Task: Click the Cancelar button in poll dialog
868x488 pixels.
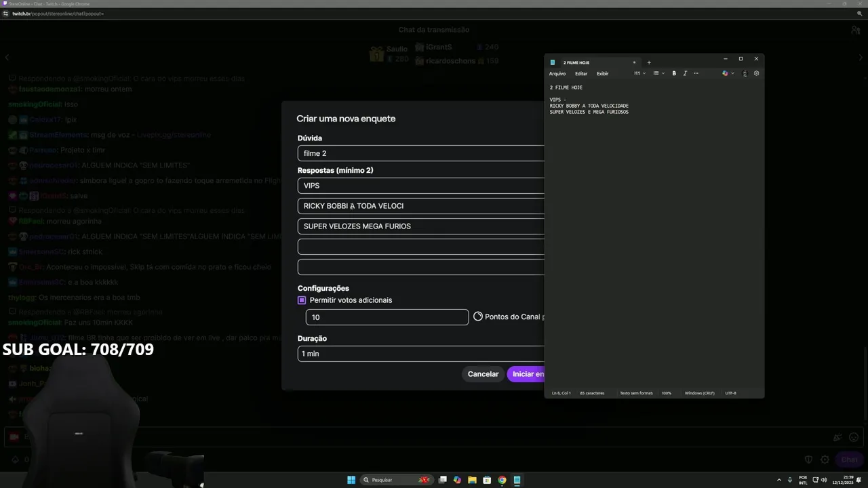Action: pos(483,374)
